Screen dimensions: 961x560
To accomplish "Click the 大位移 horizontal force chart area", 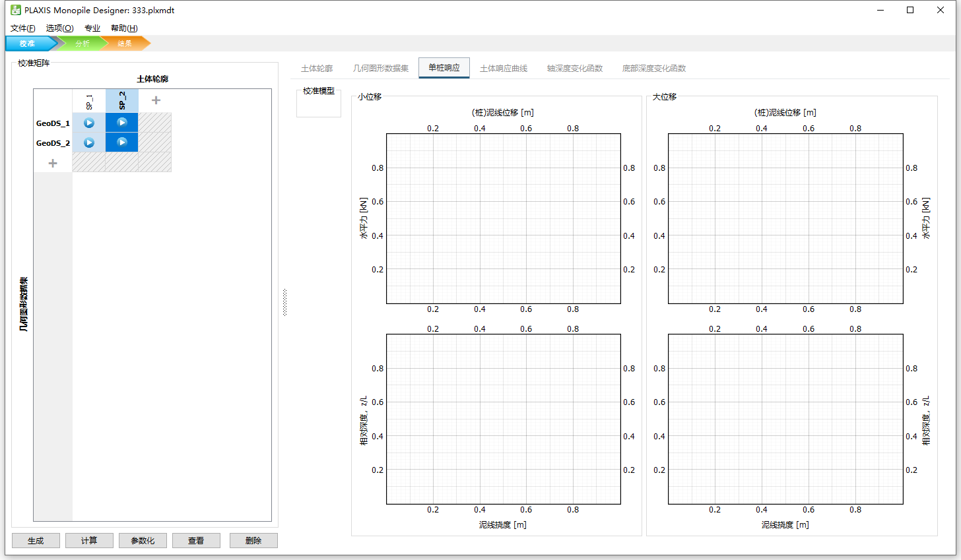I will coord(785,218).
